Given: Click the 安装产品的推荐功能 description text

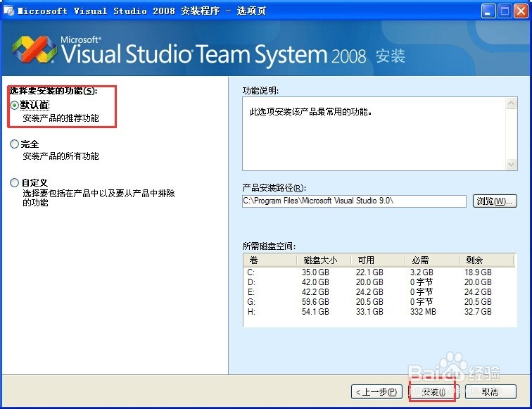Looking at the screenshot, I should tap(61, 118).
